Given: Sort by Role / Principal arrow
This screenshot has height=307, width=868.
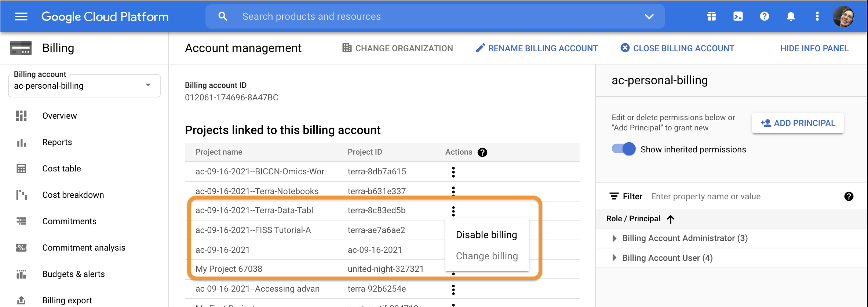Looking at the screenshot, I should (x=671, y=219).
